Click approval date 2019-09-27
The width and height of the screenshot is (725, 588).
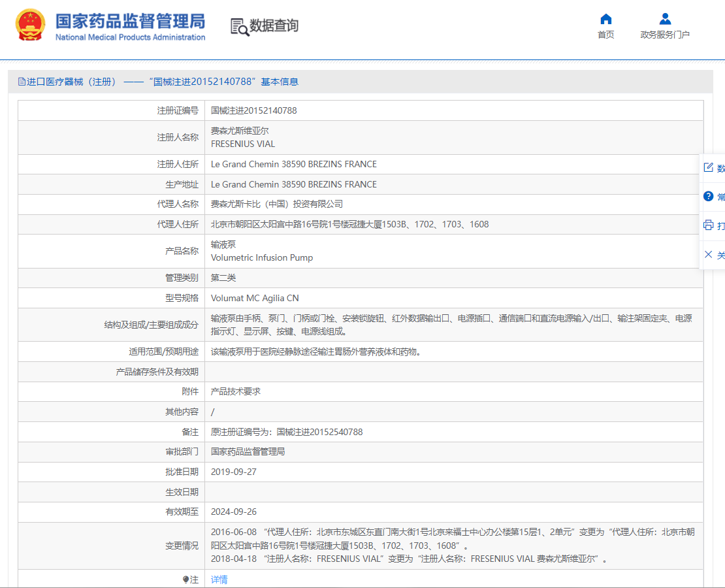(x=233, y=472)
